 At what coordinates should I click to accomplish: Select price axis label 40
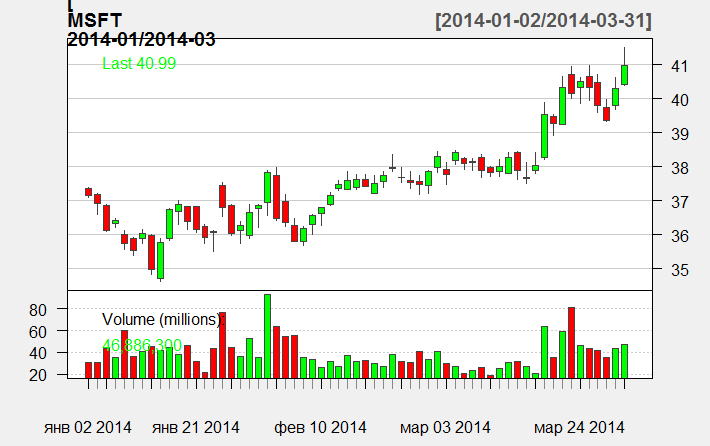pos(679,100)
